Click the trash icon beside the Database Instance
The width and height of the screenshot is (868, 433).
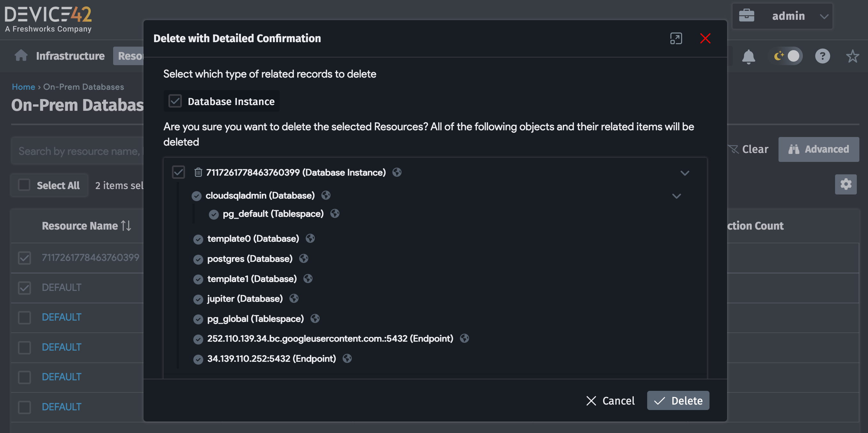(198, 172)
